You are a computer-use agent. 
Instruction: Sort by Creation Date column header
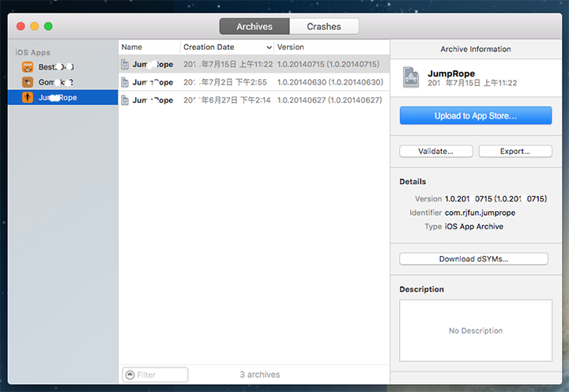227,47
